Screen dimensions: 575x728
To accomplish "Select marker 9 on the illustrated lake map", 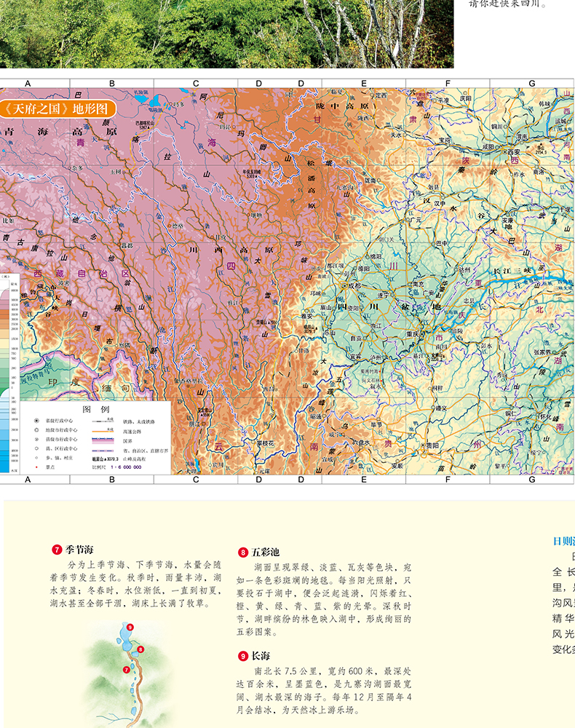I will point(130,628).
